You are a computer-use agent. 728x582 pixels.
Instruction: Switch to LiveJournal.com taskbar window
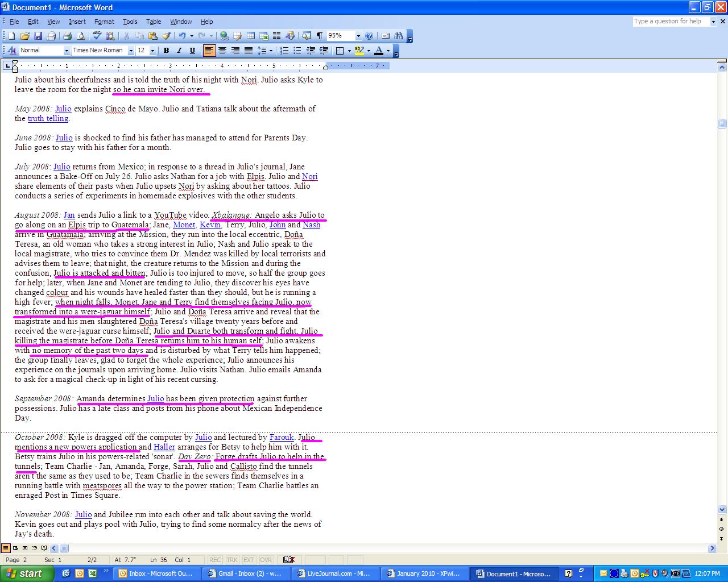coord(334,573)
